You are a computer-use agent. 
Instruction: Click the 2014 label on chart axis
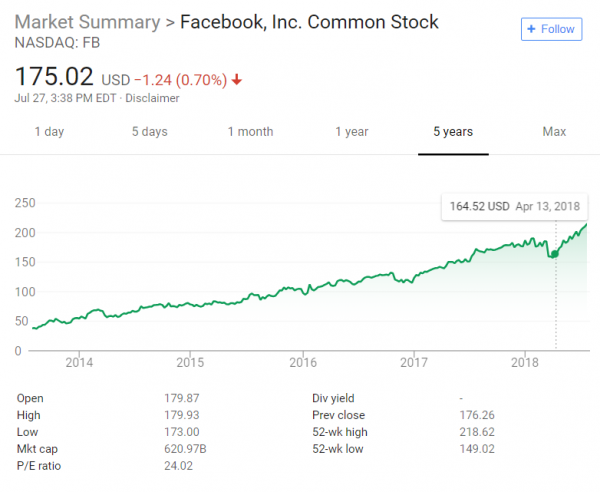click(79, 362)
